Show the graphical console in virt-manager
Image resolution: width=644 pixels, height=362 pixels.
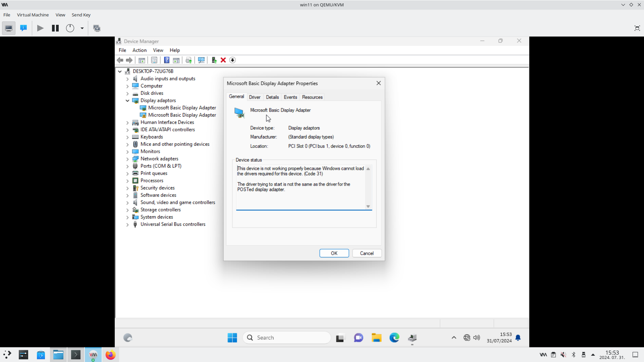[x=9, y=28]
